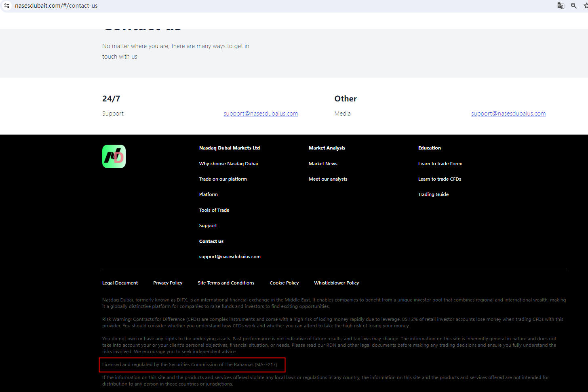The image size is (588, 392).
Task: Open the Cookie Policy link
Action: [x=284, y=283]
